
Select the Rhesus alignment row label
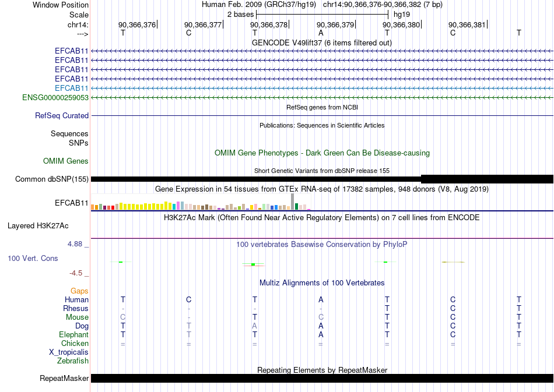coord(76,308)
